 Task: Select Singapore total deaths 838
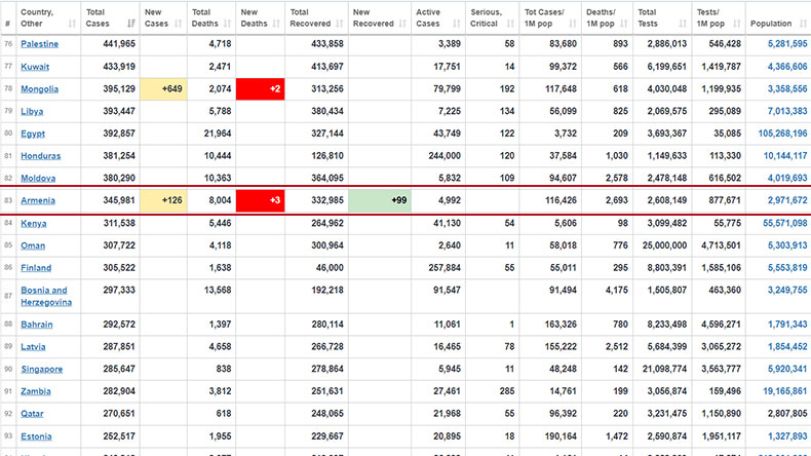(x=224, y=369)
